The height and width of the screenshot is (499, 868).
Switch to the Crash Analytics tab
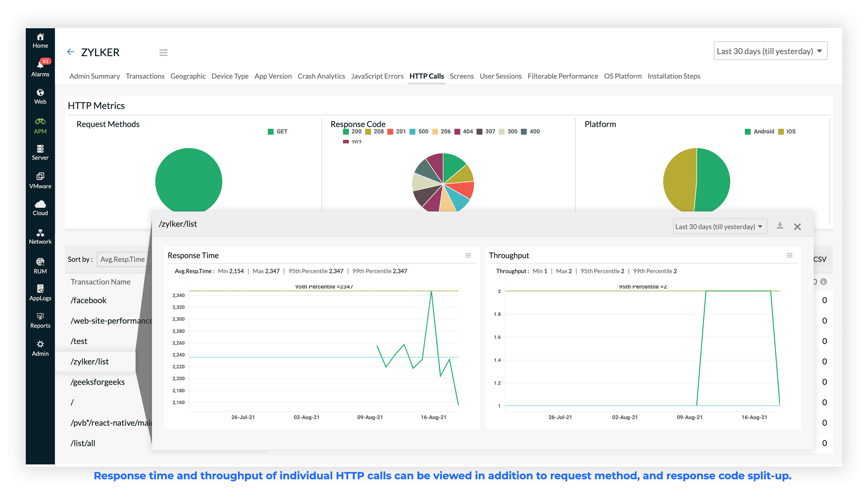point(321,76)
